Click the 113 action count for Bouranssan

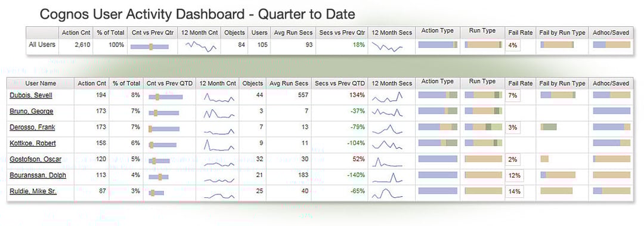click(x=100, y=175)
